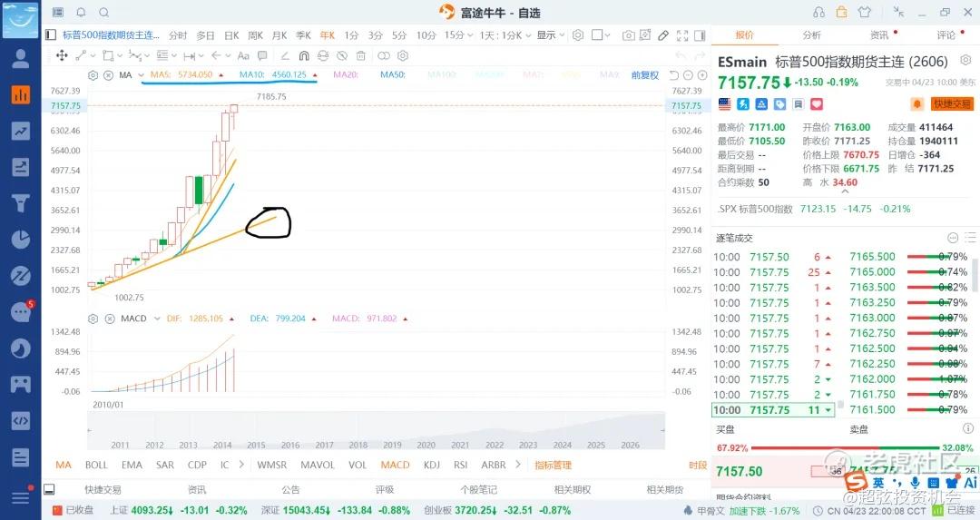Remove the MACD indicator with X icon
The image size is (980, 520).
tap(110, 319)
